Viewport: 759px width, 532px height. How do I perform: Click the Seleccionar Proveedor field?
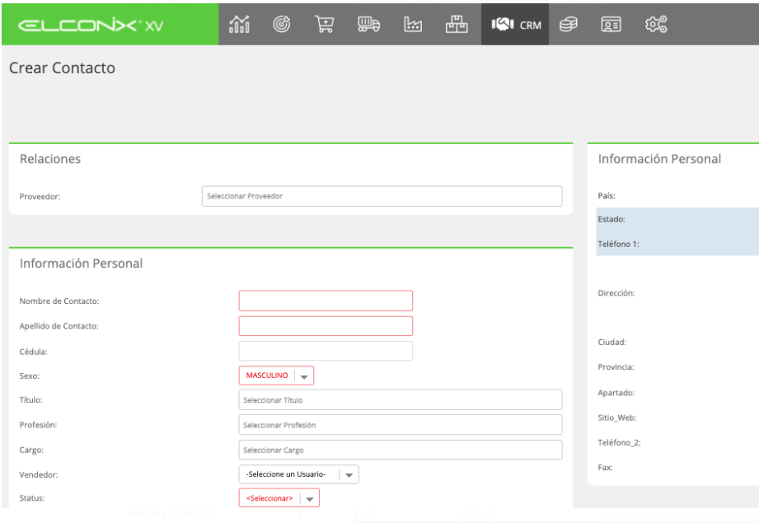[382, 196]
